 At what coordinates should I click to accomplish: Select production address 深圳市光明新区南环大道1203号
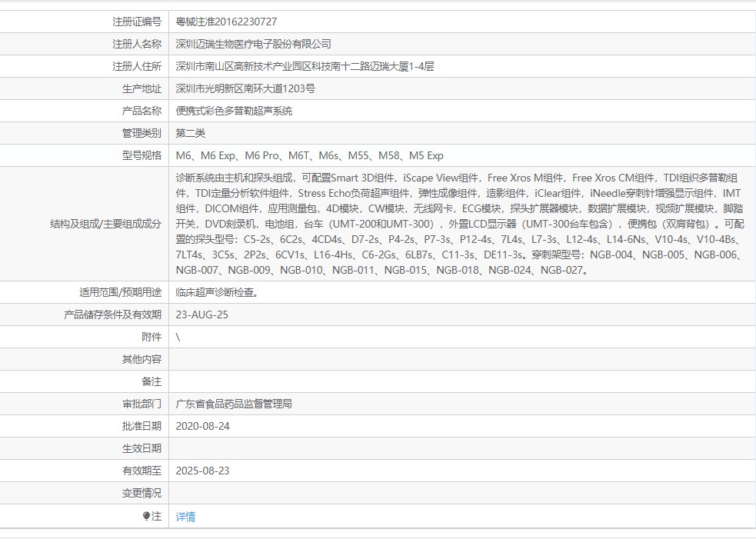coord(245,88)
